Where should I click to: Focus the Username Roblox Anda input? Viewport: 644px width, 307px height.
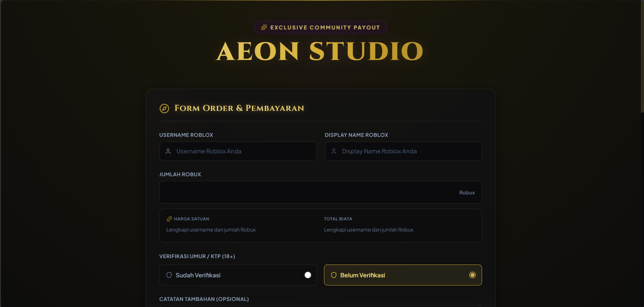(x=238, y=151)
